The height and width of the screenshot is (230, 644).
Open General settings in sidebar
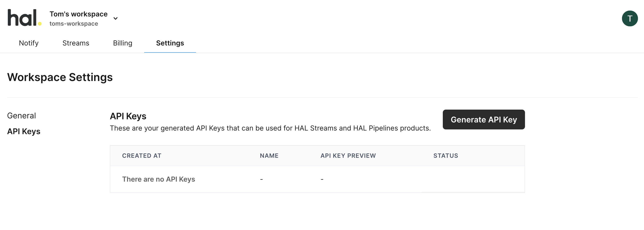[x=22, y=116]
